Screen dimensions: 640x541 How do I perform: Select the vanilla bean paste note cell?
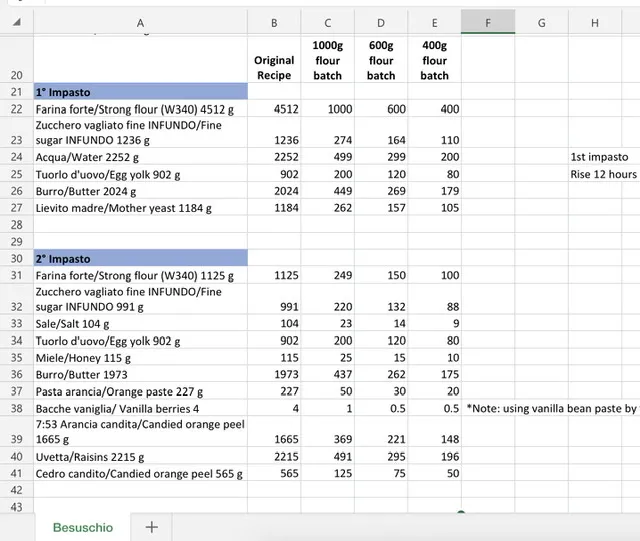point(551,408)
